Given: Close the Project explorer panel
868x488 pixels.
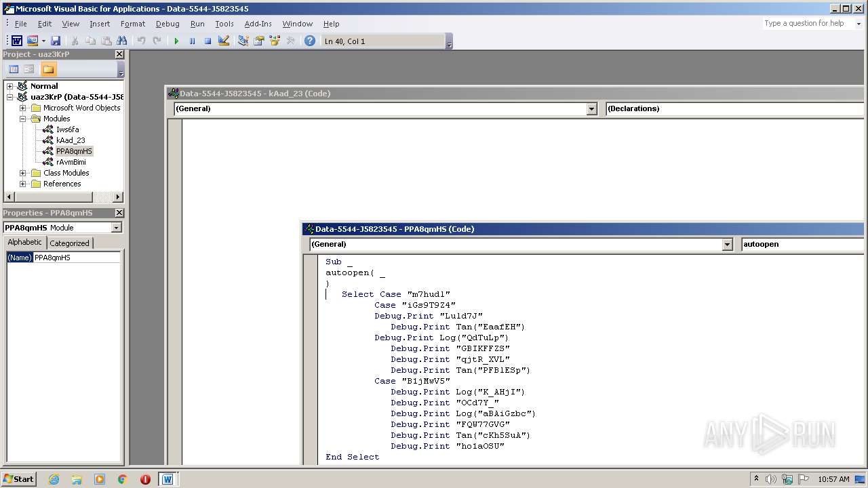Looking at the screenshot, I should [119, 54].
